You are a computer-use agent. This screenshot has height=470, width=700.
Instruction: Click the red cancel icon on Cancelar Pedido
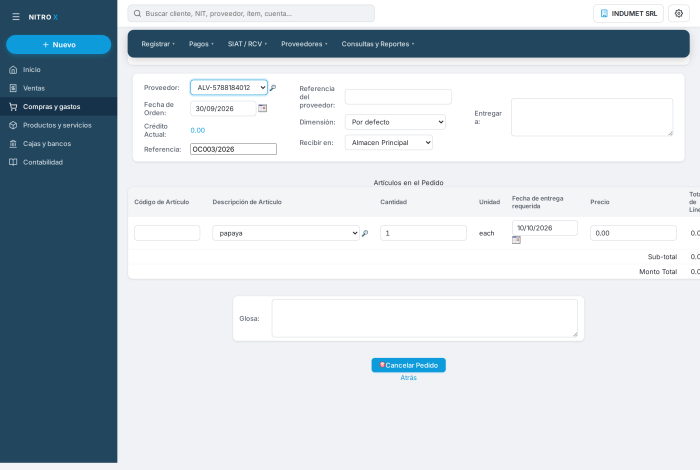[x=382, y=365]
